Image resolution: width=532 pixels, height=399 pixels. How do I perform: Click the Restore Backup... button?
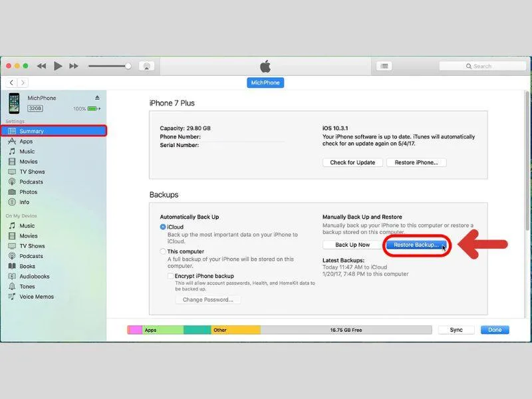click(x=416, y=245)
